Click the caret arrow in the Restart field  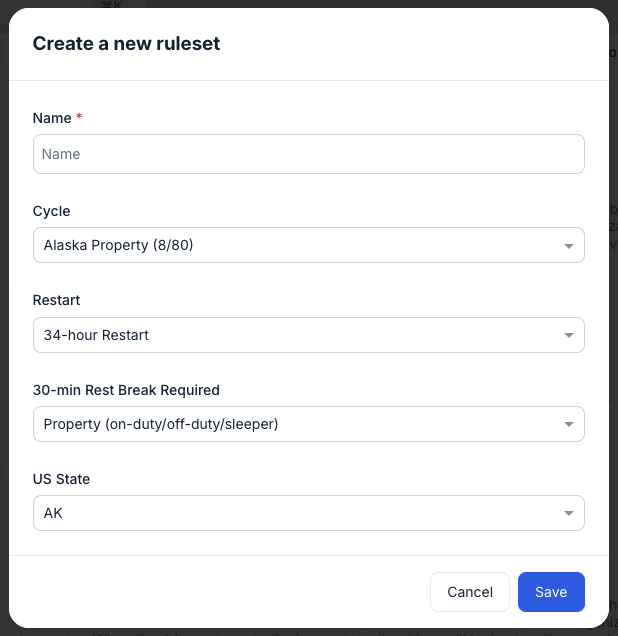568,335
